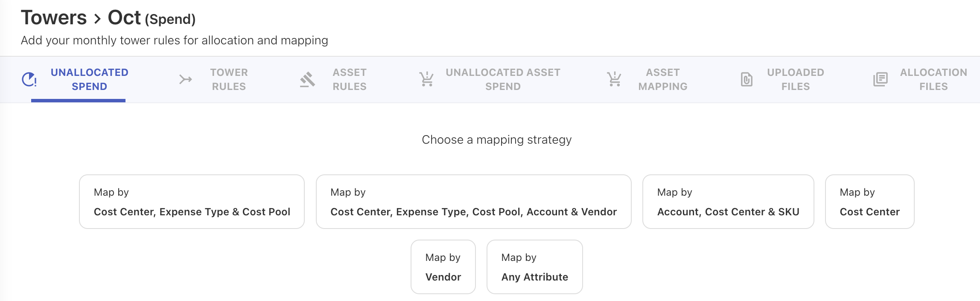Click the Uploaded Files paperclip document icon
Screen dimensions: 980x301
pos(747,79)
